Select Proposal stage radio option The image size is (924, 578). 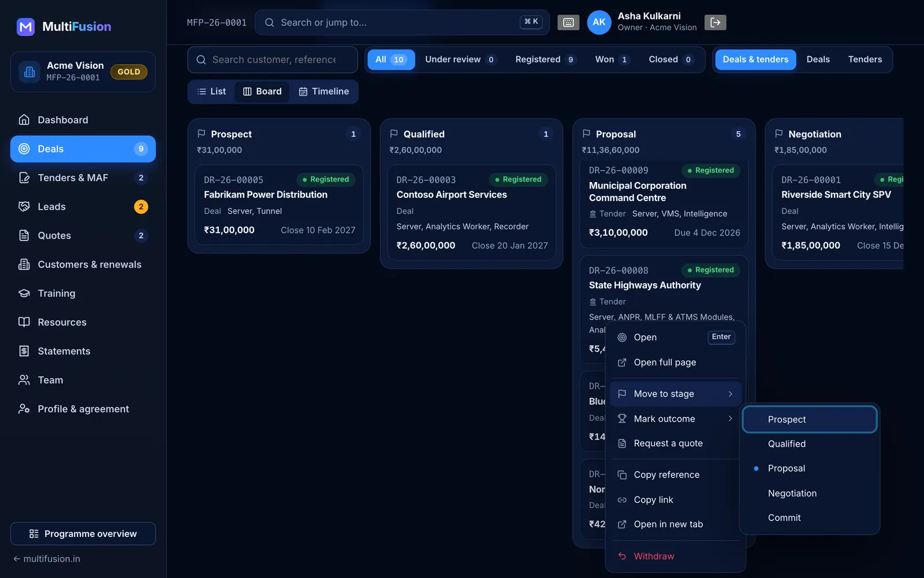(x=810, y=469)
